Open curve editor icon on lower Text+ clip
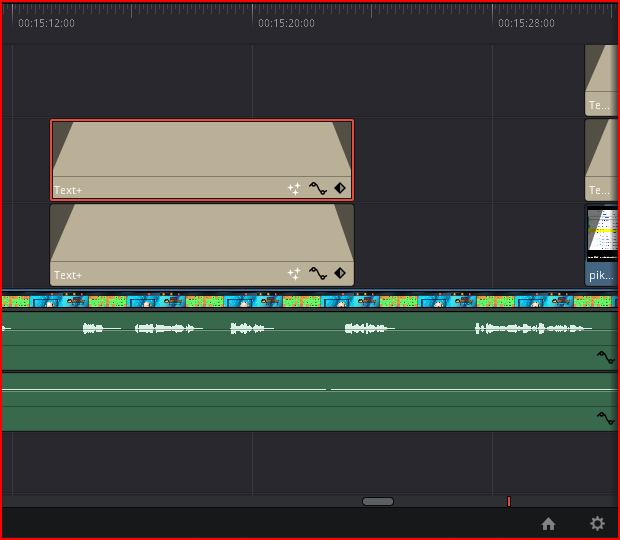 (318, 273)
